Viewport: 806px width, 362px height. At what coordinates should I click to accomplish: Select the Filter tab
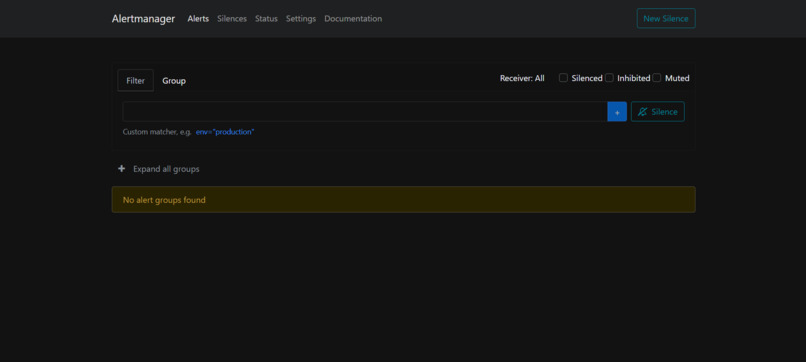[136, 81]
